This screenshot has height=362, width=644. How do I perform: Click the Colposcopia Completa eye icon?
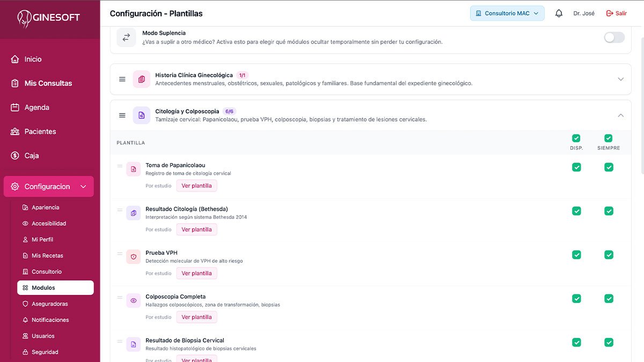coord(134,301)
